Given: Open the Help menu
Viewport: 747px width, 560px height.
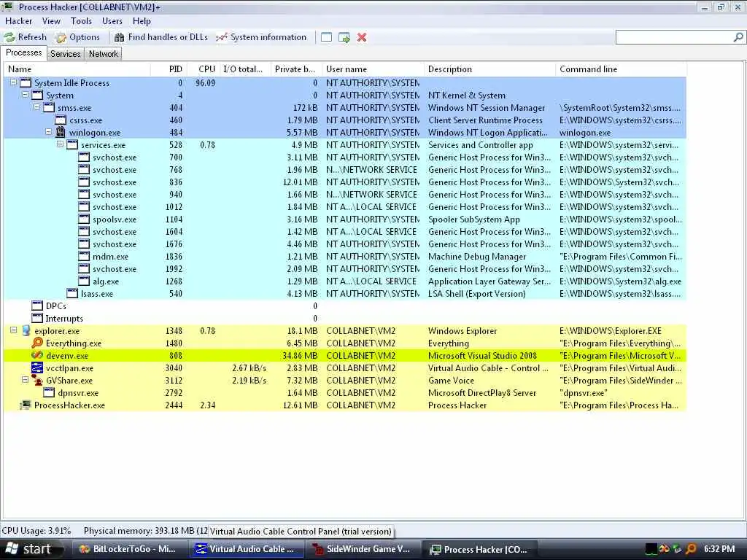Looking at the screenshot, I should point(142,21).
